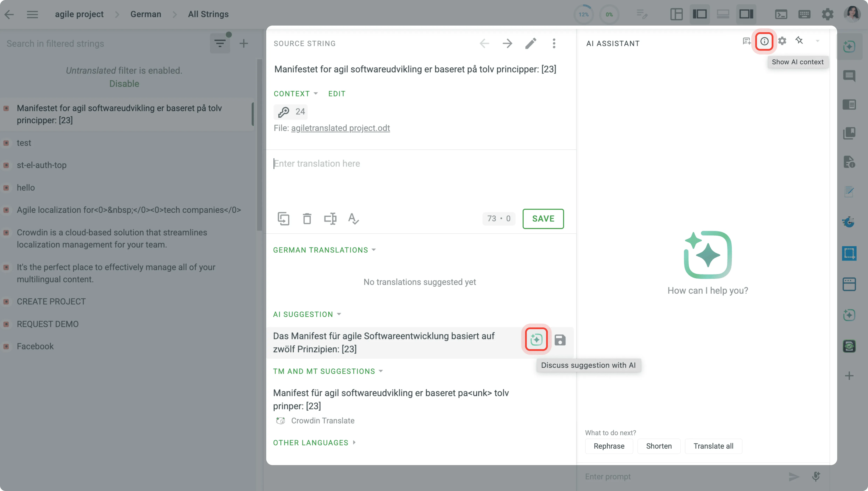Screen dimensions: 868x491
Task: Delete translation using the trash icon
Action: coord(307,219)
